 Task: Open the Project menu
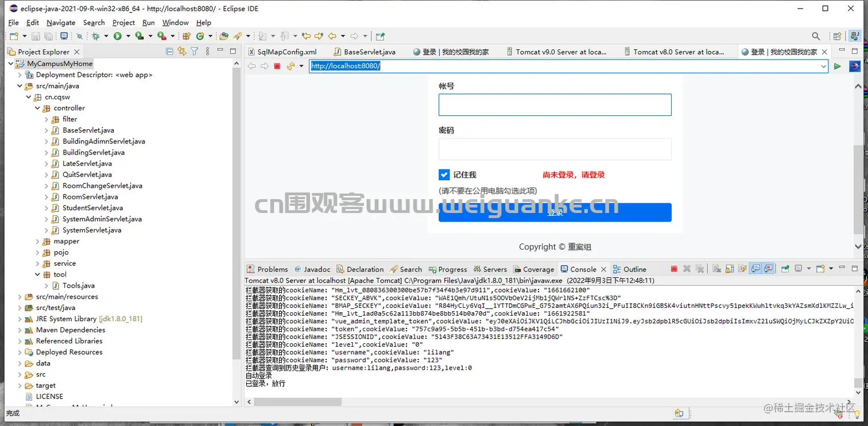pos(123,22)
